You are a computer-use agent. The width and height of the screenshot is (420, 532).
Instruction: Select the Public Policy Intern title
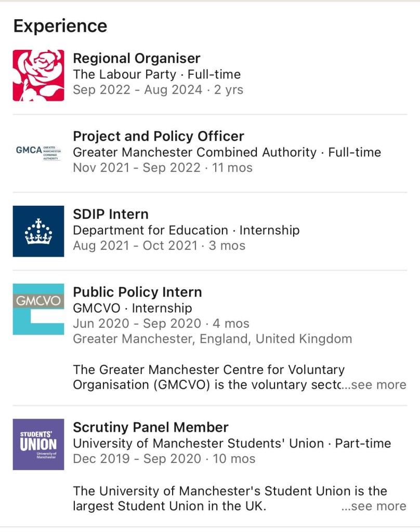[x=137, y=292]
